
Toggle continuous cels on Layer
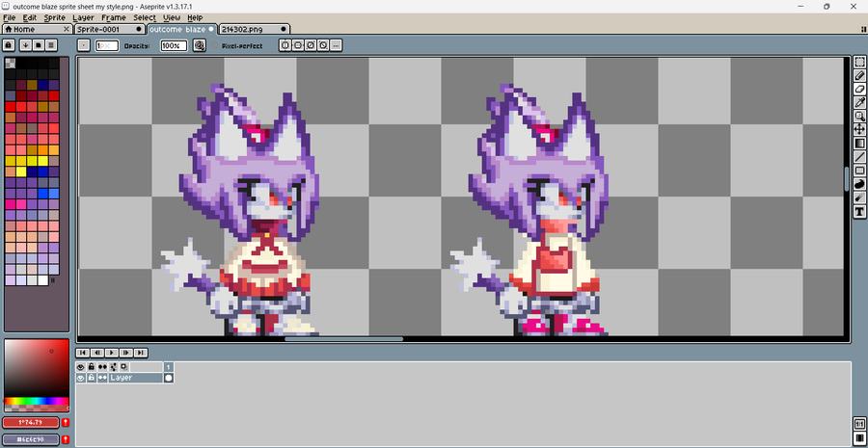tap(102, 378)
